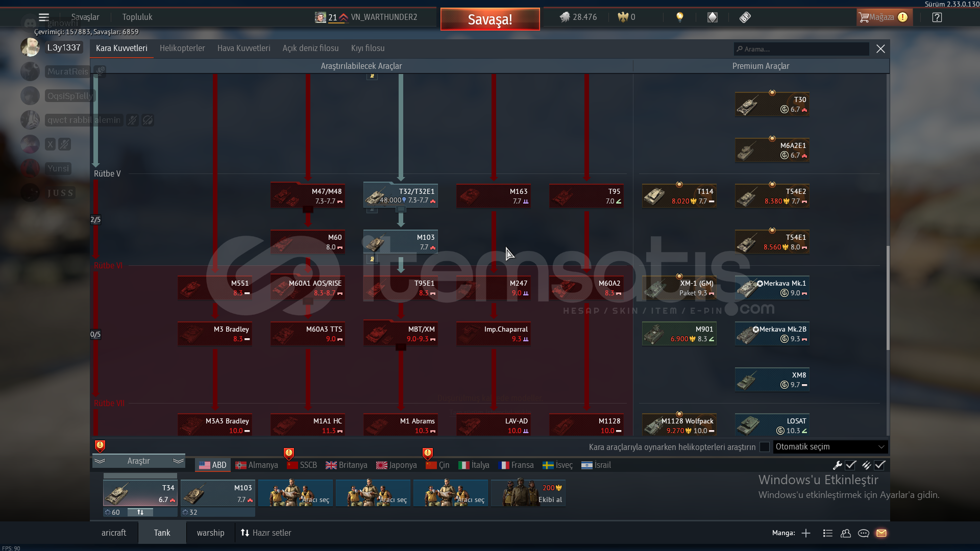Click the Manga plus icon

point(806,533)
